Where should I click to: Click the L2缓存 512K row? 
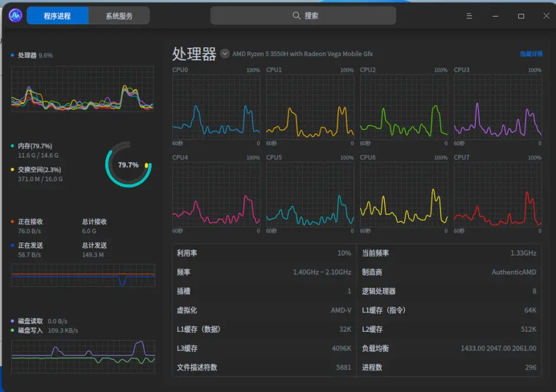click(449, 329)
